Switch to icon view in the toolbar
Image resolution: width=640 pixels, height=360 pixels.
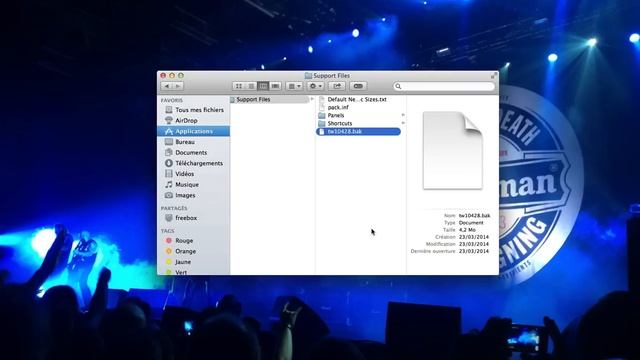[x=239, y=86]
